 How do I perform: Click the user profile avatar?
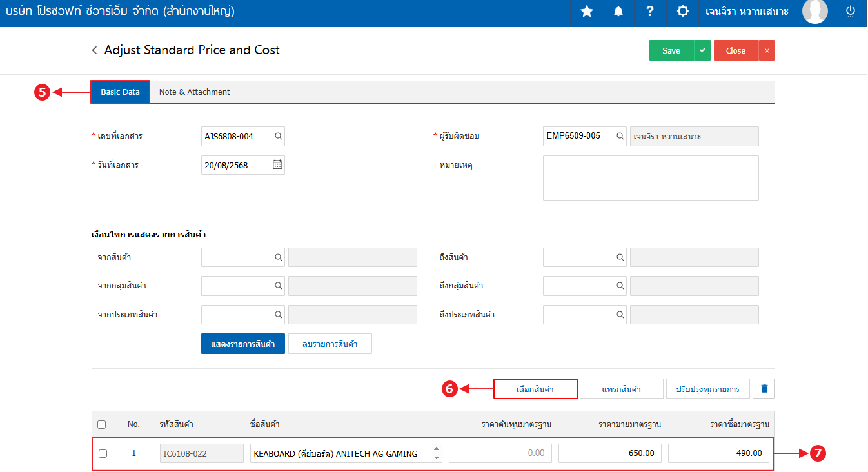click(814, 12)
